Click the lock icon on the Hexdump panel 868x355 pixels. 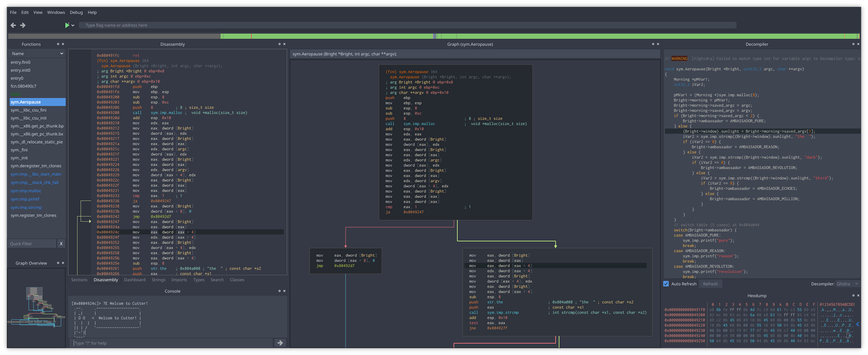(x=853, y=295)
